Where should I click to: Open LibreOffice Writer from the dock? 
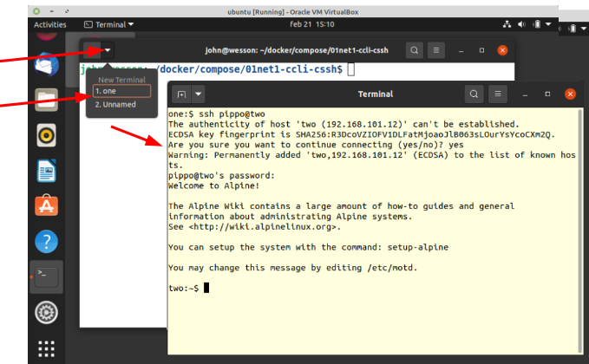(46, 171)
